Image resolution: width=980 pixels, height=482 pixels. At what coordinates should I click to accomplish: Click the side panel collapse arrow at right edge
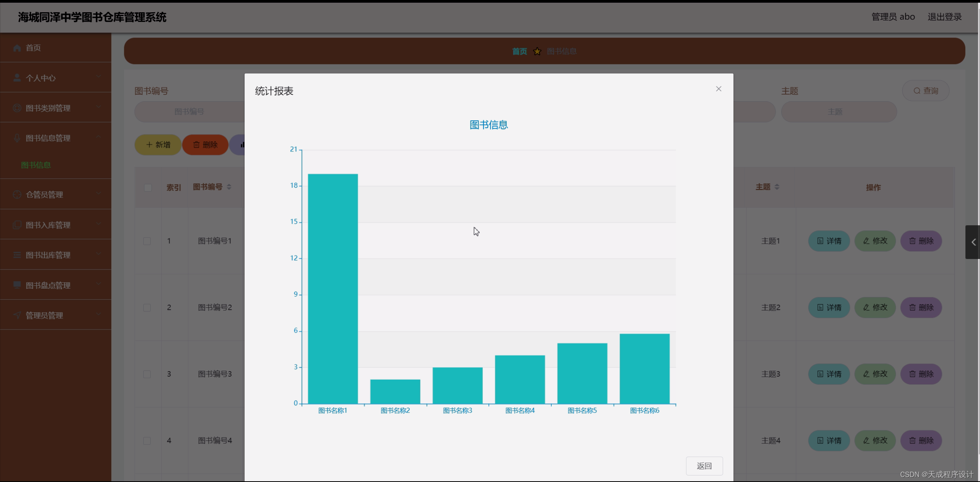[973, 242]
